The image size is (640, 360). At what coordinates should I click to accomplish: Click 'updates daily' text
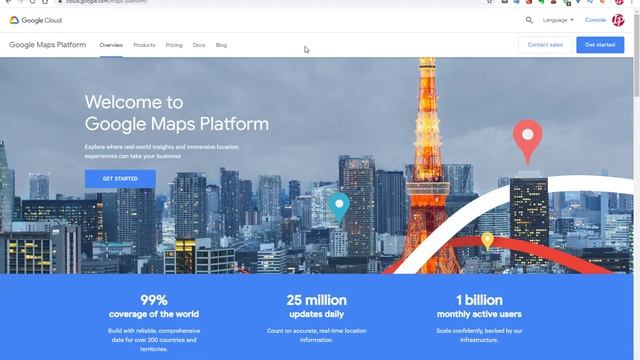[316, 314]
